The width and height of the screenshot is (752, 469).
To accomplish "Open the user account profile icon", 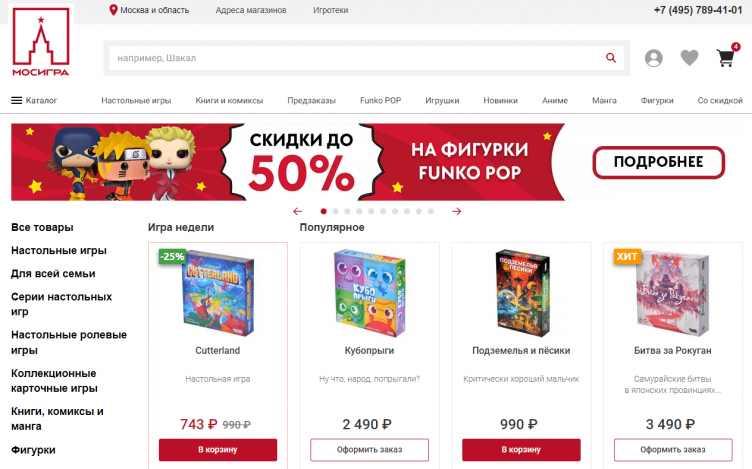I will tap(653, 58).
